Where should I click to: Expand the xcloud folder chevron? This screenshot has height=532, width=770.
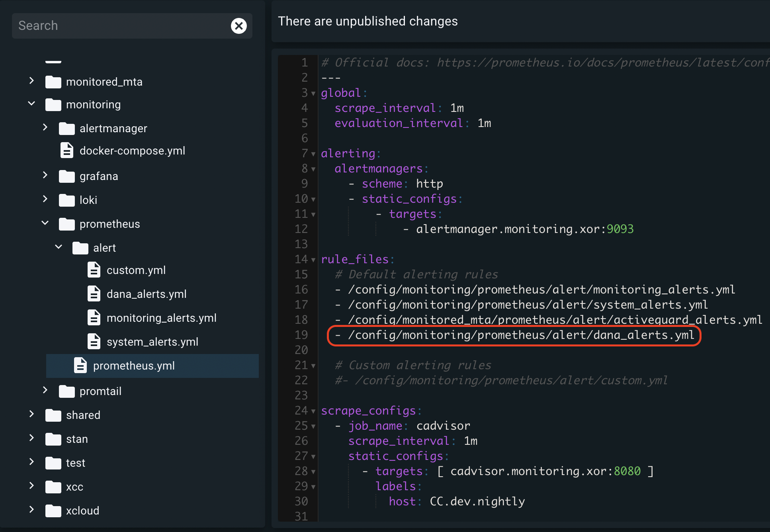tap(31, 510)
